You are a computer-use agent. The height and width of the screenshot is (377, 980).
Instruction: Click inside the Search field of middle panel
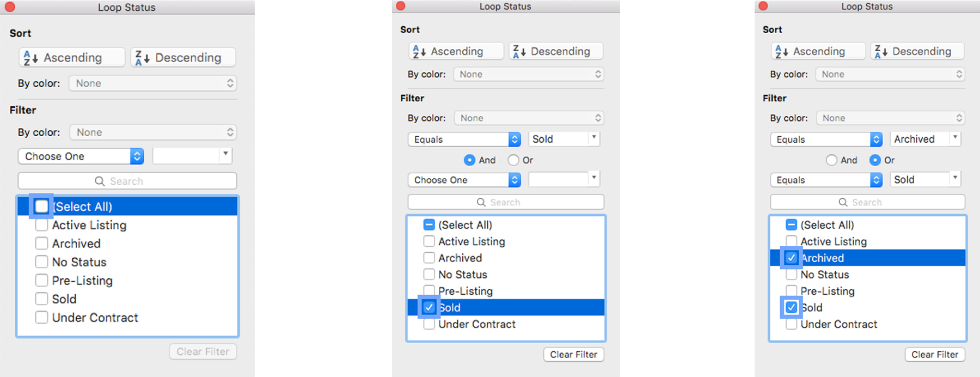505,202
